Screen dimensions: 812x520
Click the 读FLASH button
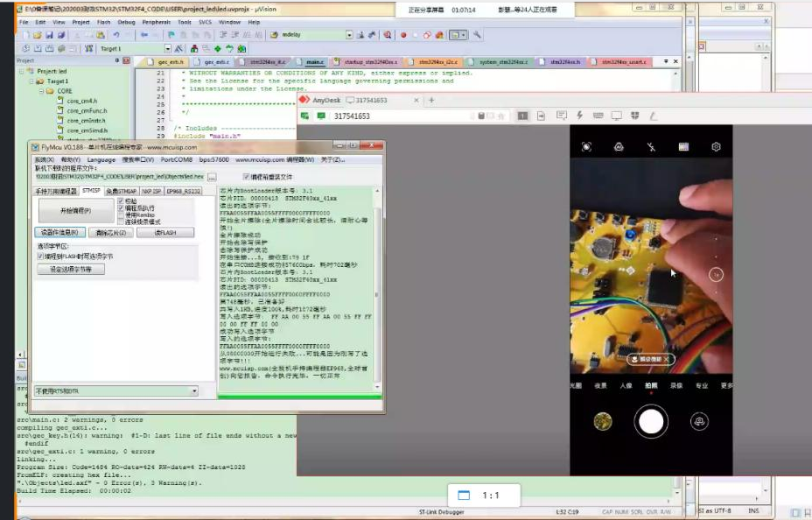point(165,233)
